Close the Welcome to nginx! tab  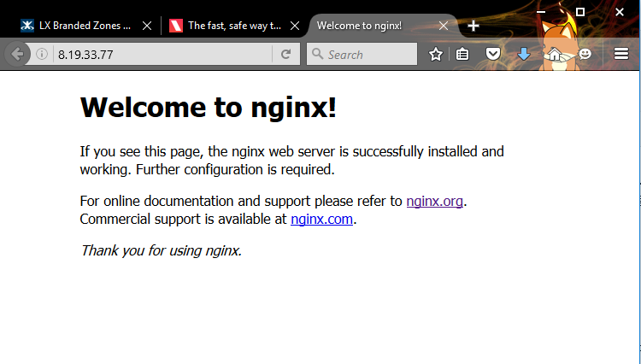coord(444,26)
